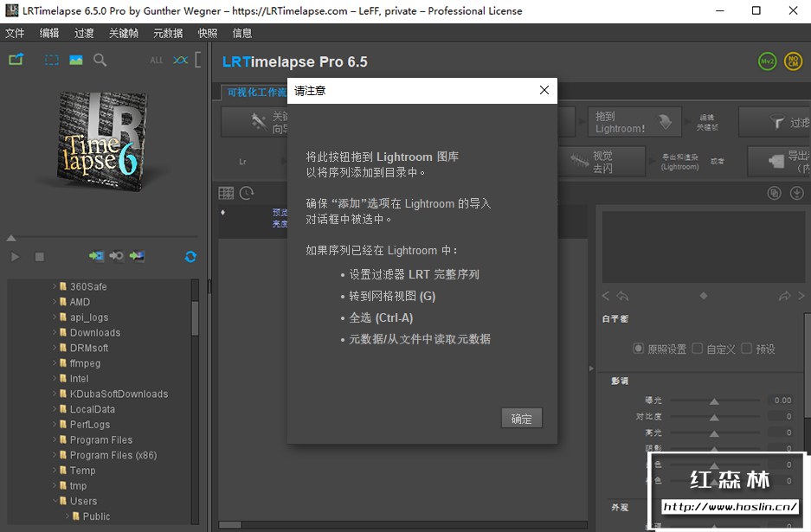Click the landscape image preview icon
Viewport: 811px width, 532px height.
point(76,60)
